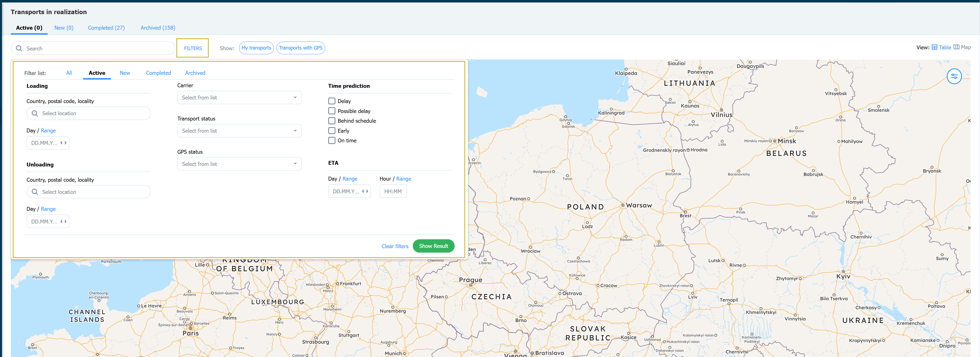The width and height of the screenshot is (980, 357).
Task: Click Table view link
Action: (x=945, y=48)
